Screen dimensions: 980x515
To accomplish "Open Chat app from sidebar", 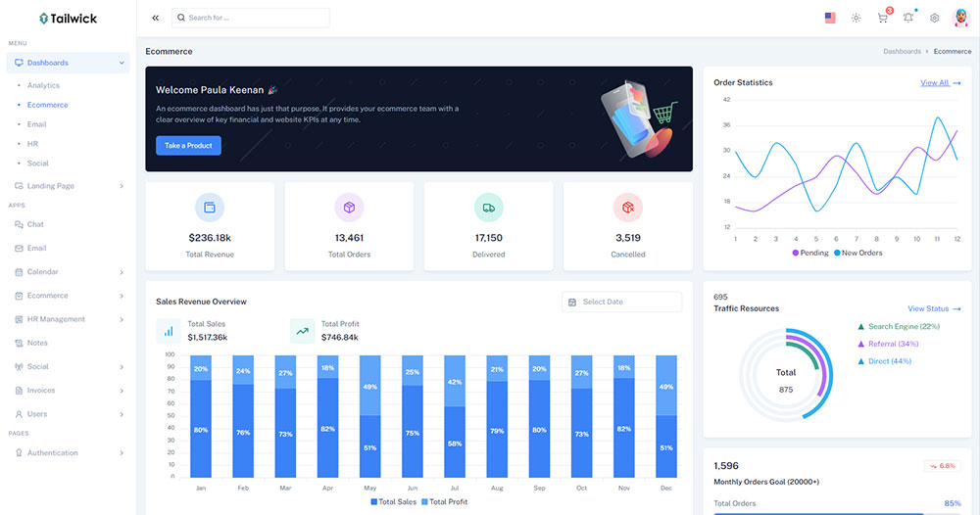I will pos(35,224).
